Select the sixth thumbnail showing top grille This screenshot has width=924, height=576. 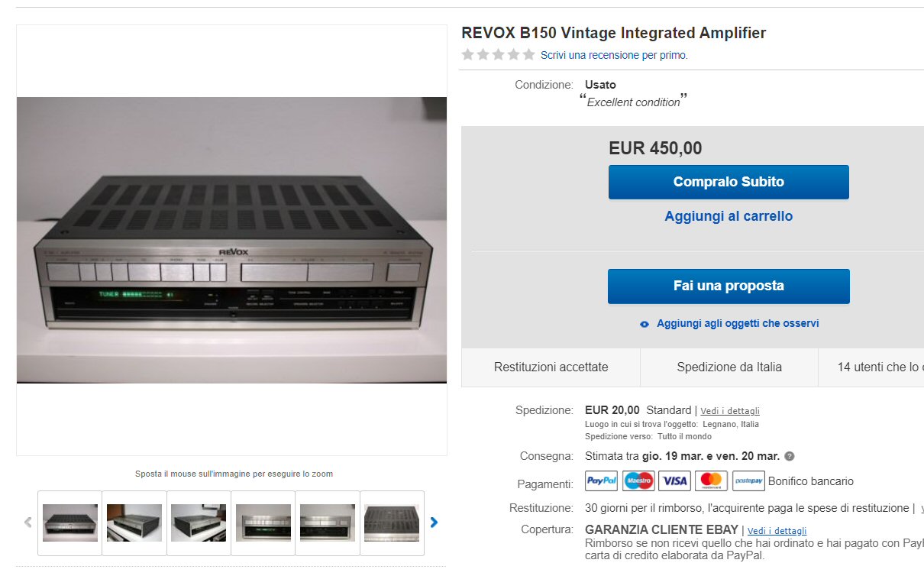tap(392, 523)
